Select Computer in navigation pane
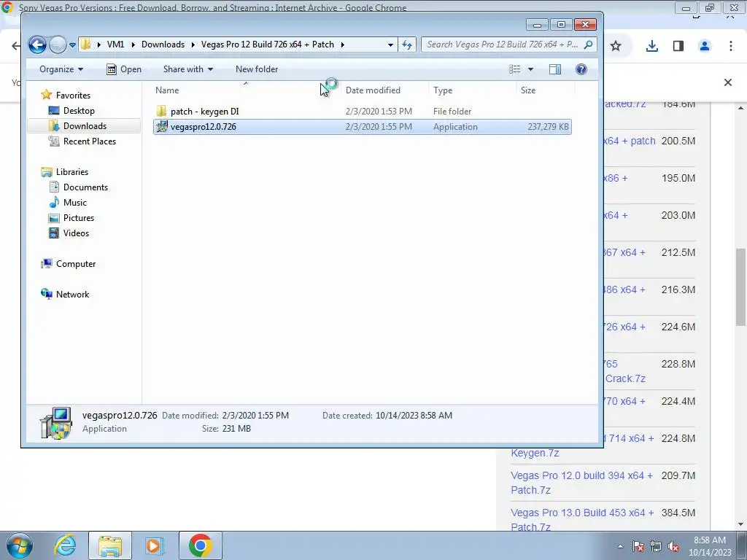This screenshot has height=560, width=747. pyautogui.click(x=76, y=264)
